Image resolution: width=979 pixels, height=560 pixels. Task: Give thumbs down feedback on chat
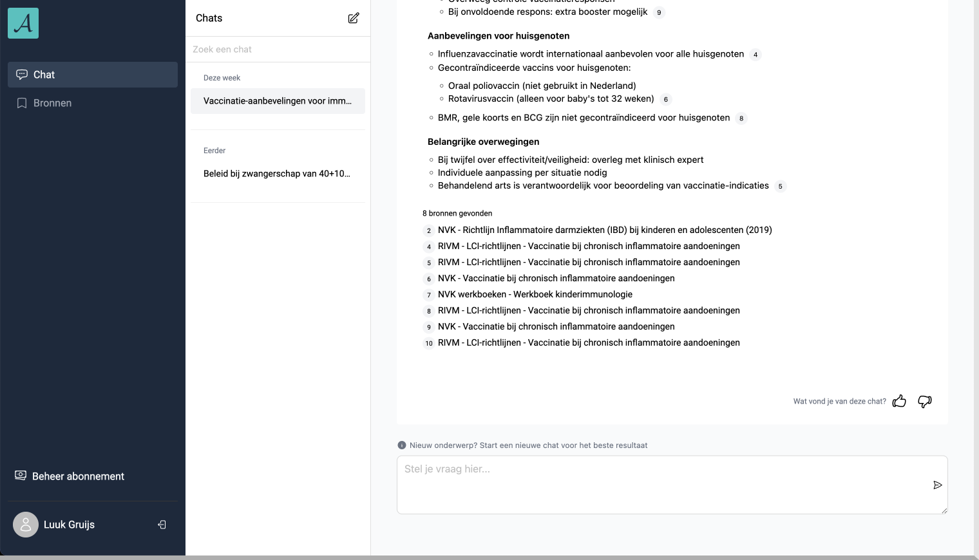925,401
